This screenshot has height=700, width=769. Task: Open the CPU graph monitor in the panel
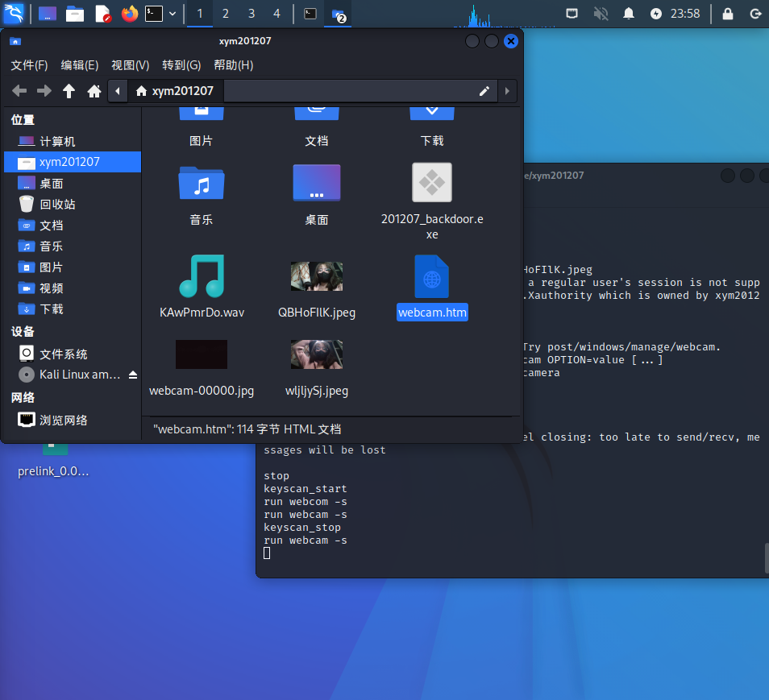pyautogui.click(x=504, y=14)
